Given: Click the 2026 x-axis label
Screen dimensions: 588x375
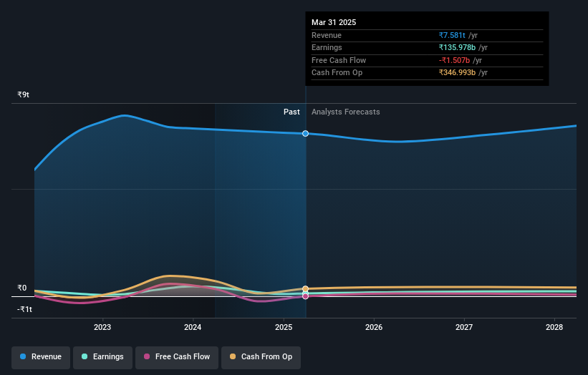Looking at the screenshot, I should click(x=374, y=327).
